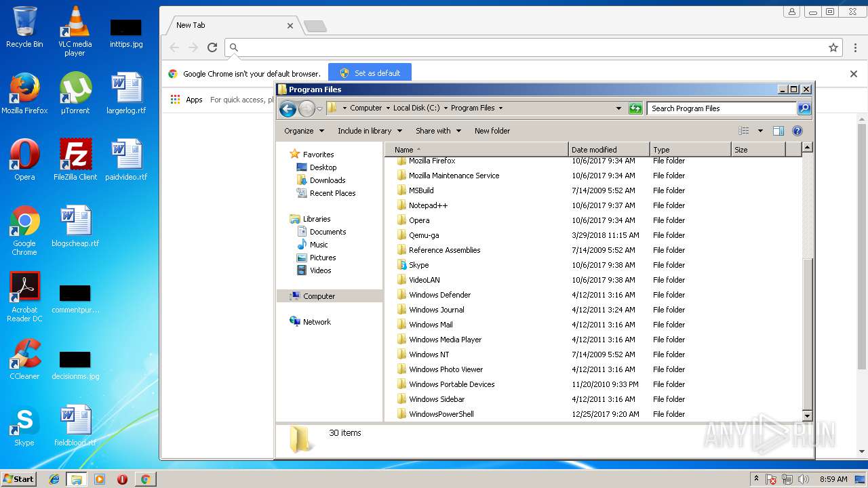This screenshot has width=868, height=488.
Task: Toggle the preview pane icon
Action: click(778, 131)
